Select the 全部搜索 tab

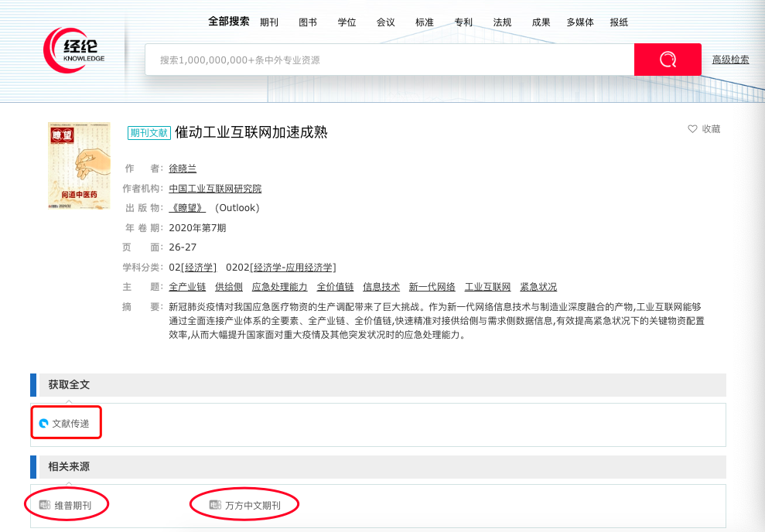(228, 22)
